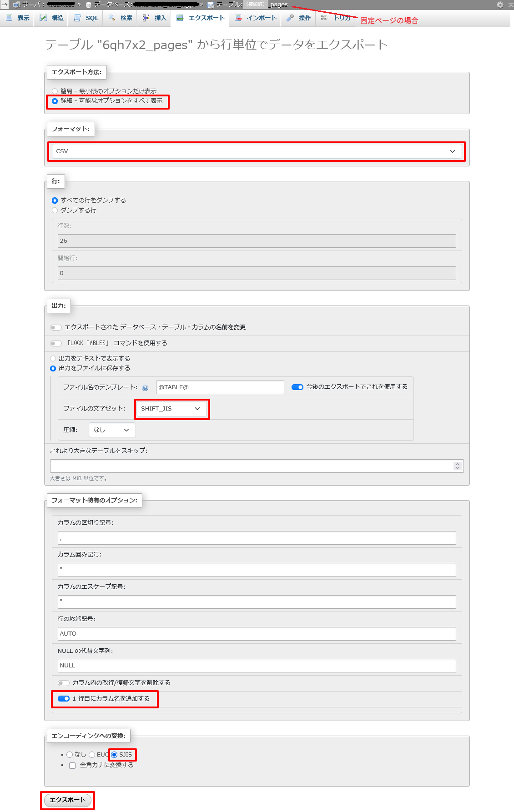This screenshot has height=812, width=514.
Task: Click the Operations wrench icon
Action: 290,18
